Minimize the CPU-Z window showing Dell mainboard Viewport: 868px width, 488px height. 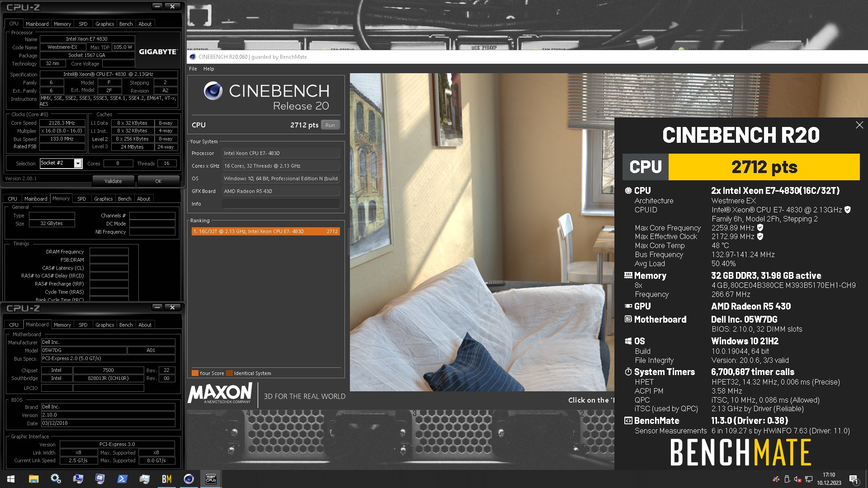(157, 307)
